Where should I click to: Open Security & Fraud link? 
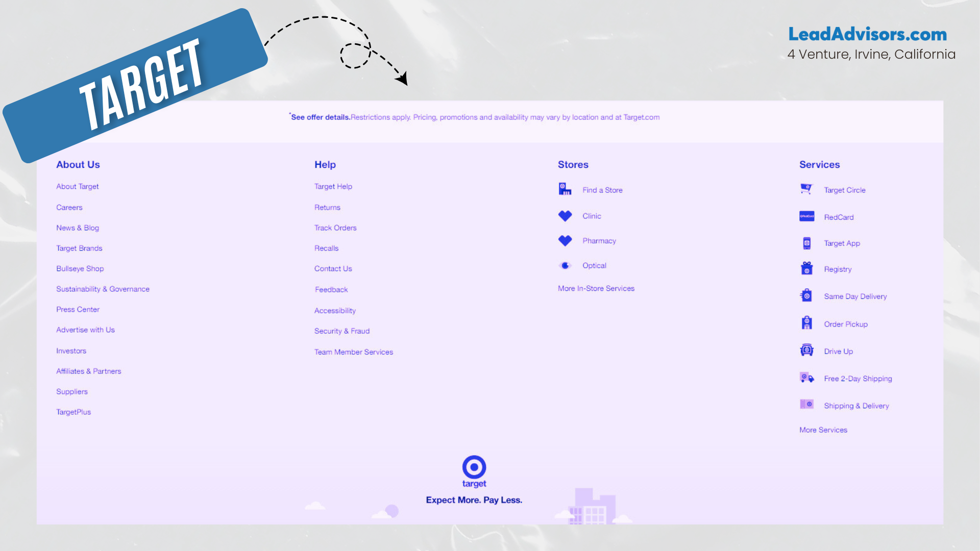[x=342, y=331]
